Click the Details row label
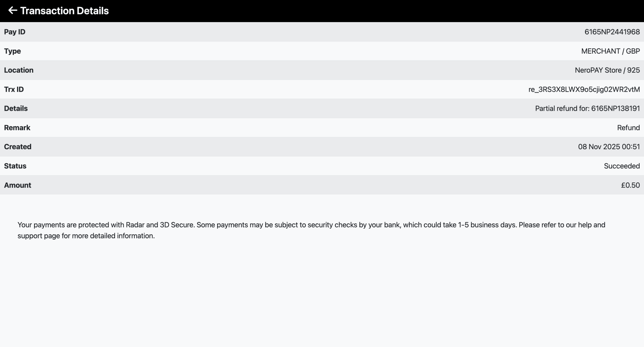 pyautogui.click(x=16, y=109)
